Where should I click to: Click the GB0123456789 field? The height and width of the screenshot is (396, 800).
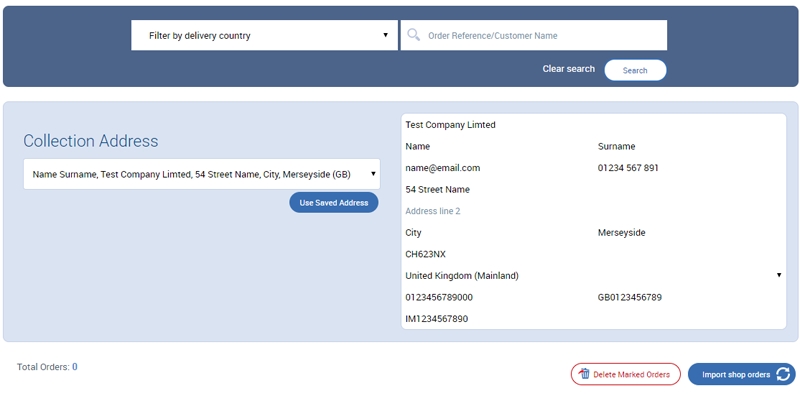click(690, 297)
